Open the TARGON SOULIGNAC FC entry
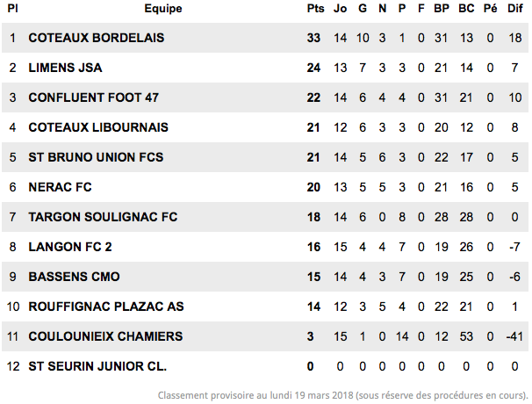The height and width of the screenshot is (404, 532). pos(103,217)
